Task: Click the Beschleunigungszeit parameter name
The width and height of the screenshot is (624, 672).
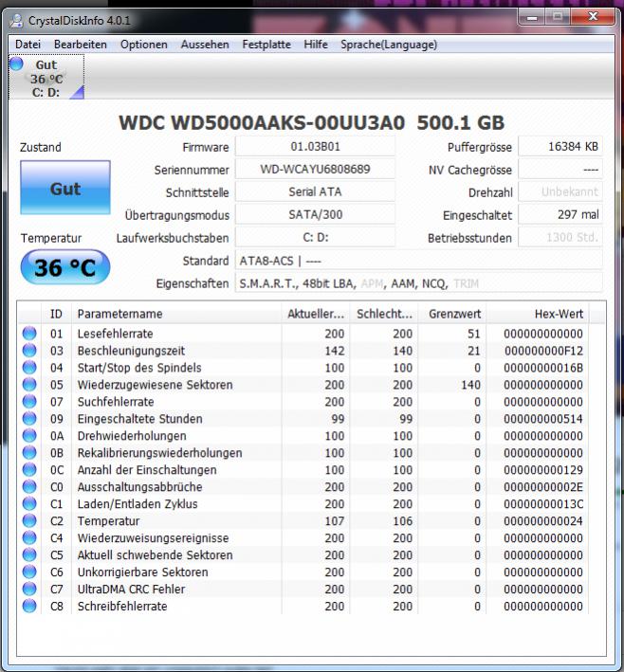Action: click(131, 351)
